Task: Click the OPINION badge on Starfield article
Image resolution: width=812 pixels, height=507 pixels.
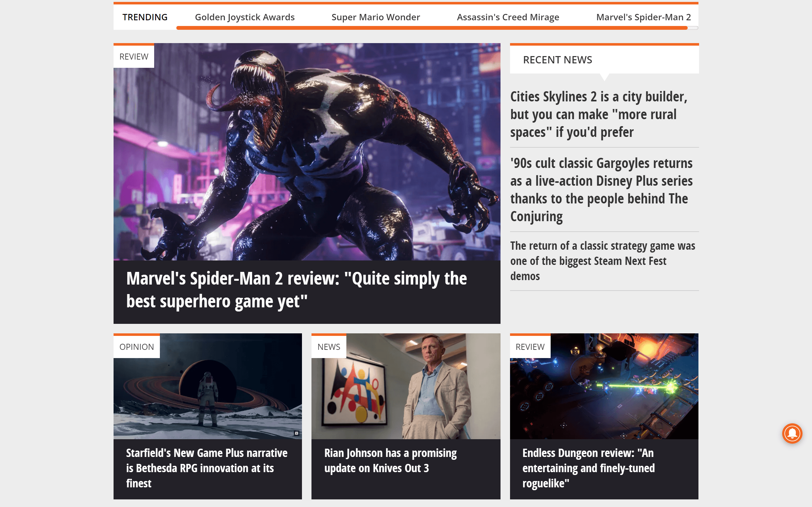Action: (x=136, y=346)
